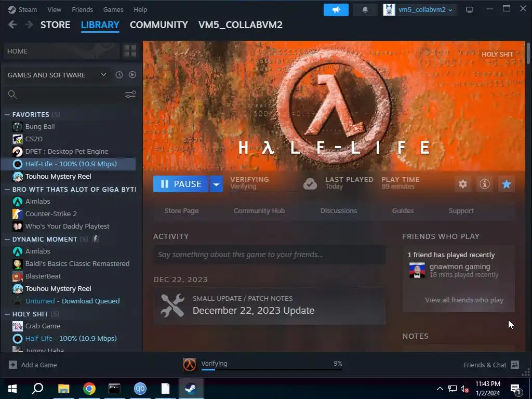
Task: Open Half-Life Community Hub
Action: tap(259, 211)
